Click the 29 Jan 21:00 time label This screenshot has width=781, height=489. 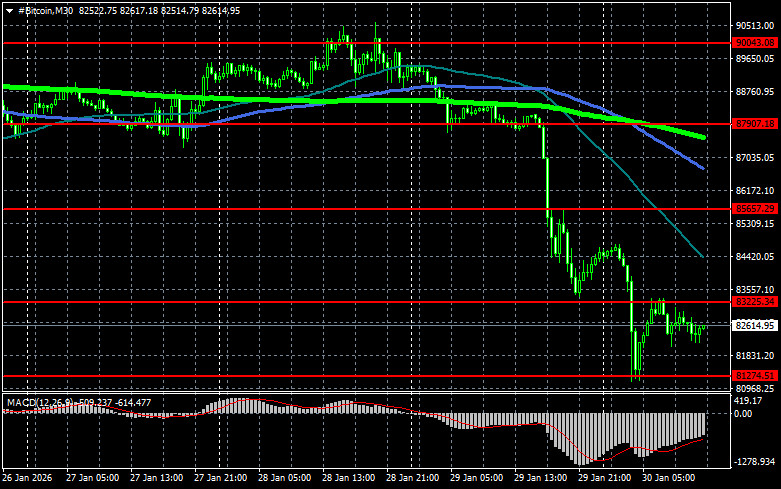(x=605, y=478)
